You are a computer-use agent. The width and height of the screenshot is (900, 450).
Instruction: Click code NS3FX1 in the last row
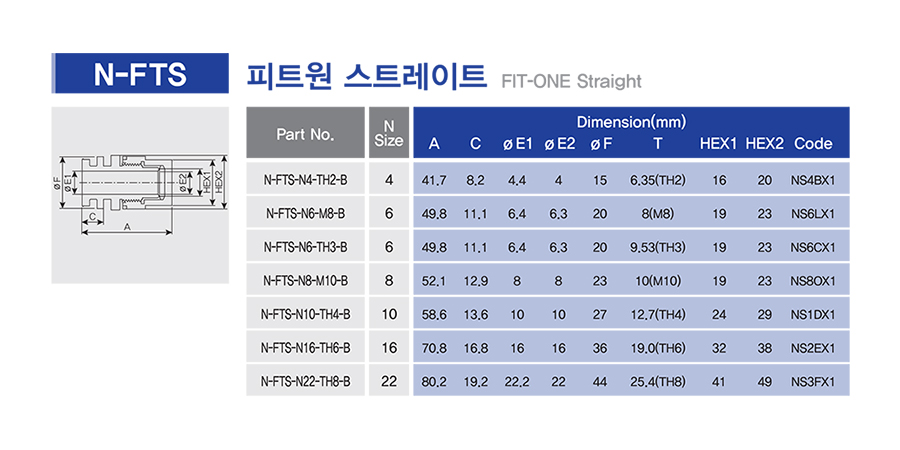click(x=812, y=382)
